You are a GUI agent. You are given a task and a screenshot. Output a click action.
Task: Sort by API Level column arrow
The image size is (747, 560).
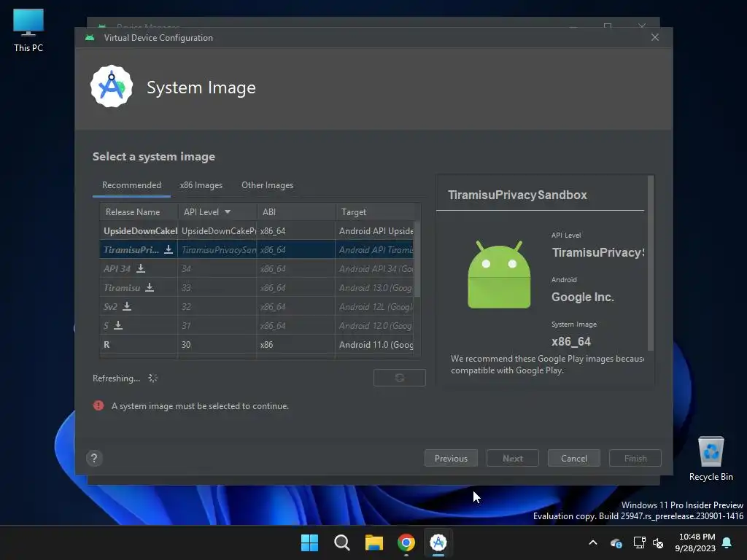click(228, 212)
